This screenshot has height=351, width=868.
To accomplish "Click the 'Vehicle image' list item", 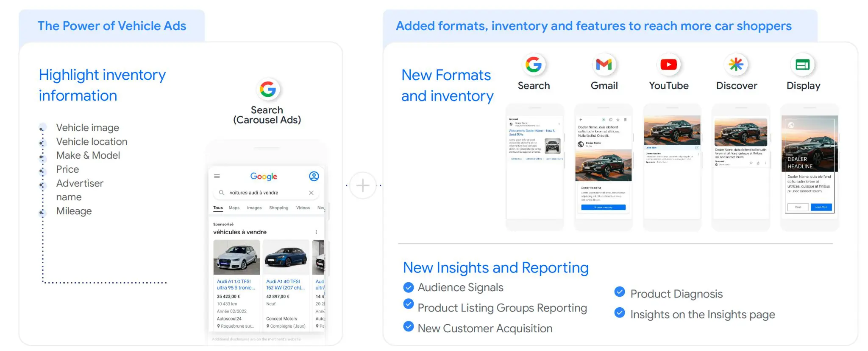I will click(88, 128).
